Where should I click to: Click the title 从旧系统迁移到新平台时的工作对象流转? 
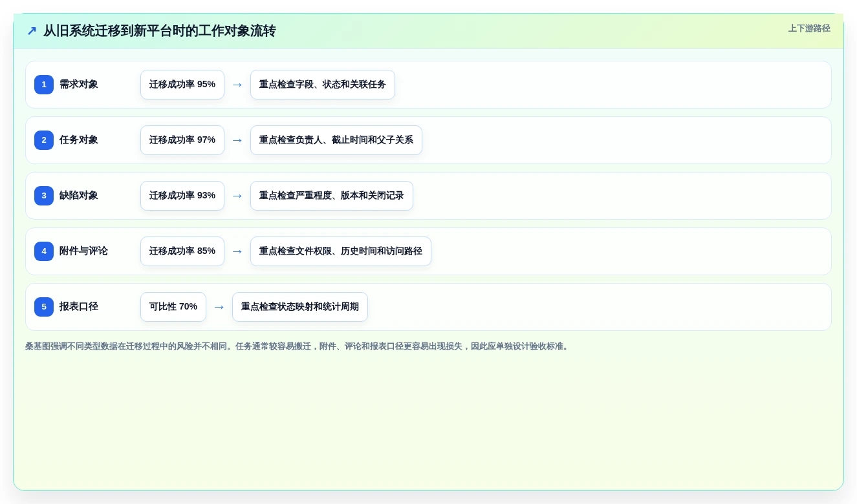(159, 31)
